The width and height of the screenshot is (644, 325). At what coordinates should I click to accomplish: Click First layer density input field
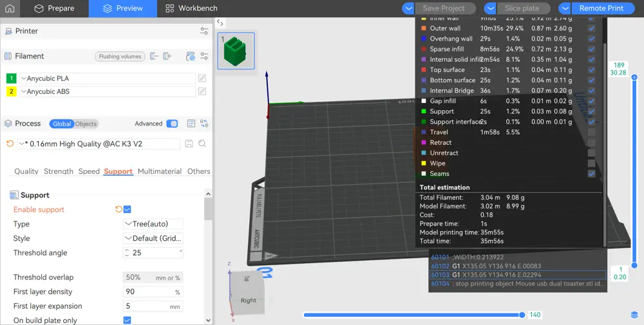pos(153,292)
